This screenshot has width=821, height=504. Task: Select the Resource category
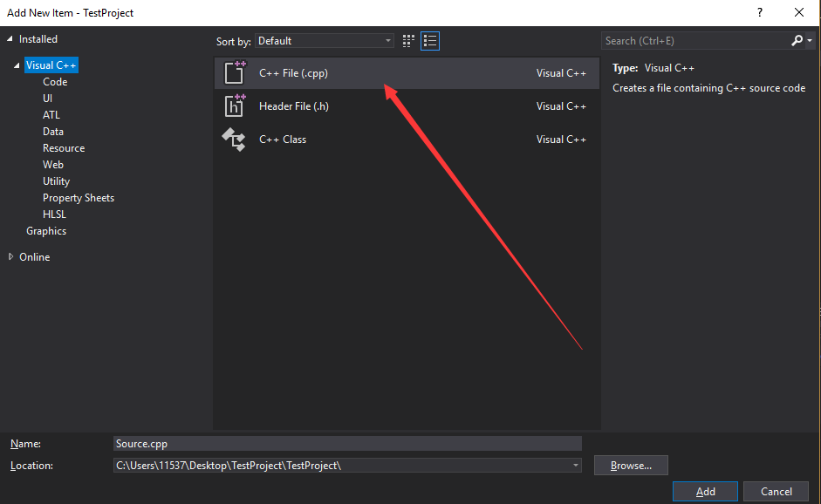64,148
